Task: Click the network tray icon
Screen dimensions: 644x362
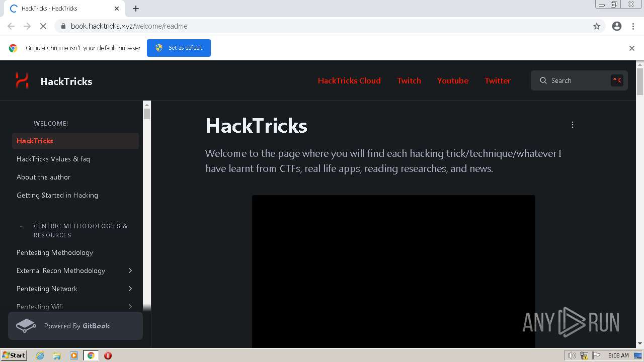Action: (584, 355)
